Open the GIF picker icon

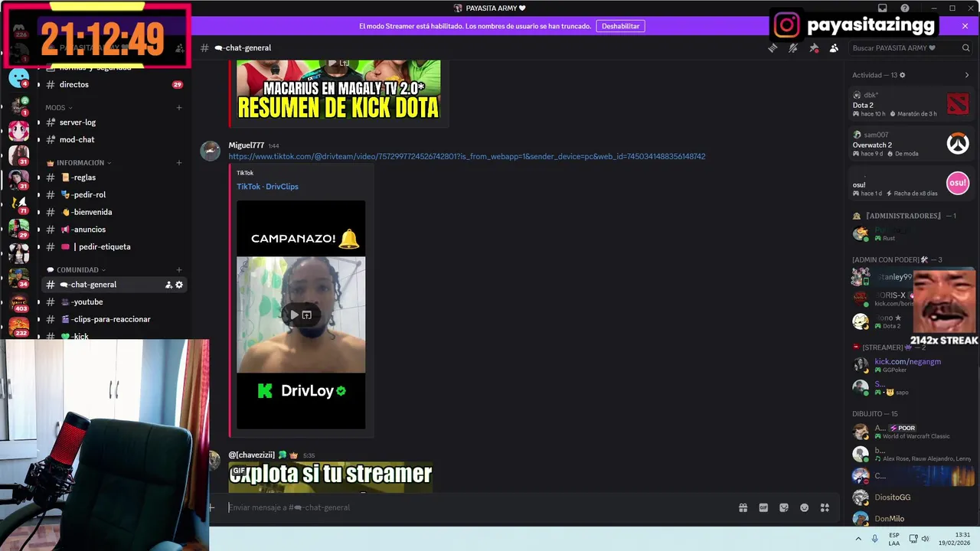pos(763,507)
